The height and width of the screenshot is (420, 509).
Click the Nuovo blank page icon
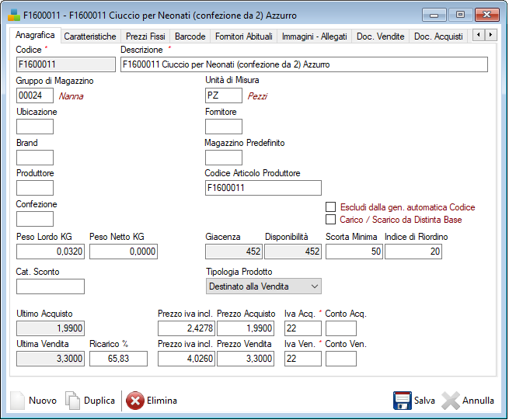pos(17,401)
